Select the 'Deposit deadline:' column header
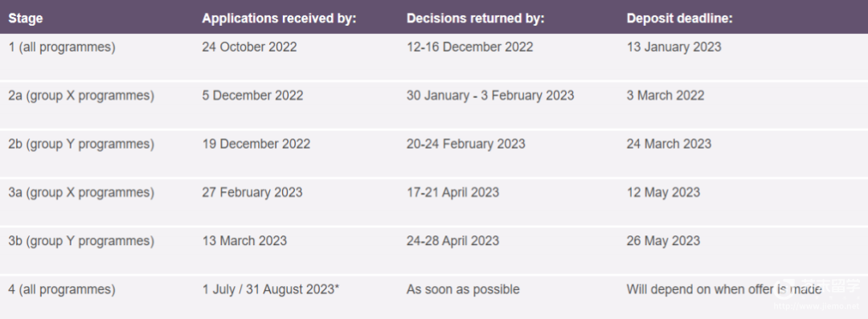 (680, 18)
